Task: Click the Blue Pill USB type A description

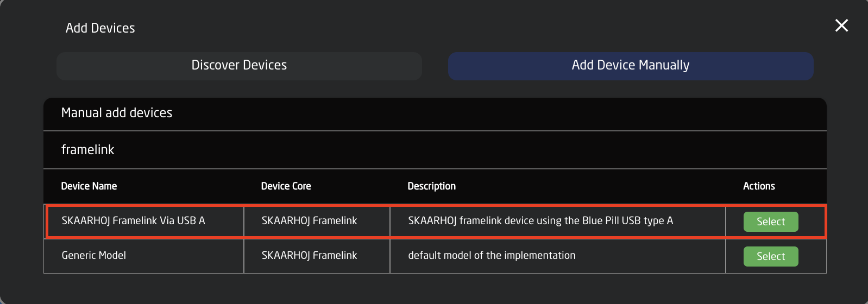Action: click(540, 220)
